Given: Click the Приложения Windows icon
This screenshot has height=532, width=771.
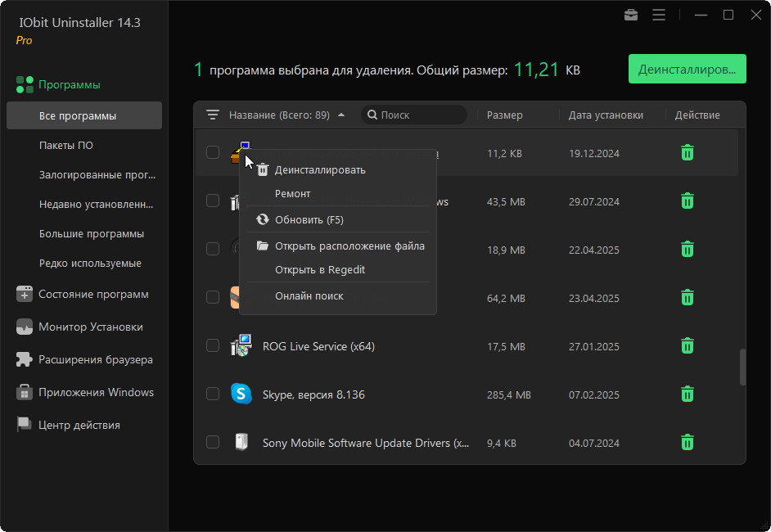Looking at the screenshot, I should tap(24, 392).
